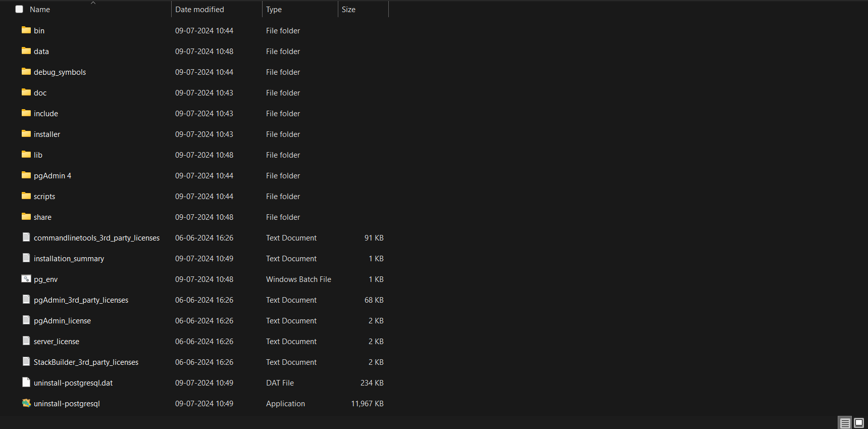Viewport: 868px width, 429px height.
Task: Select StackBuilder_3rd_party_licenses file name
Action: 86,362
